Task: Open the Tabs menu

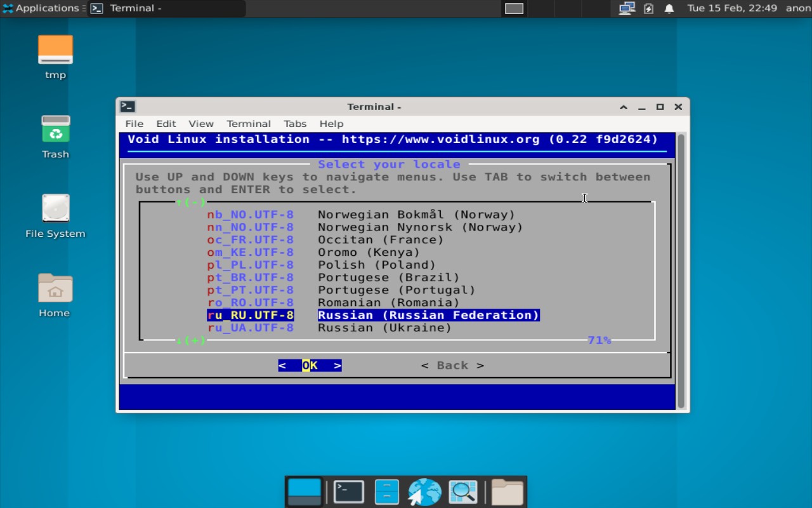Action: pos(295,124)
